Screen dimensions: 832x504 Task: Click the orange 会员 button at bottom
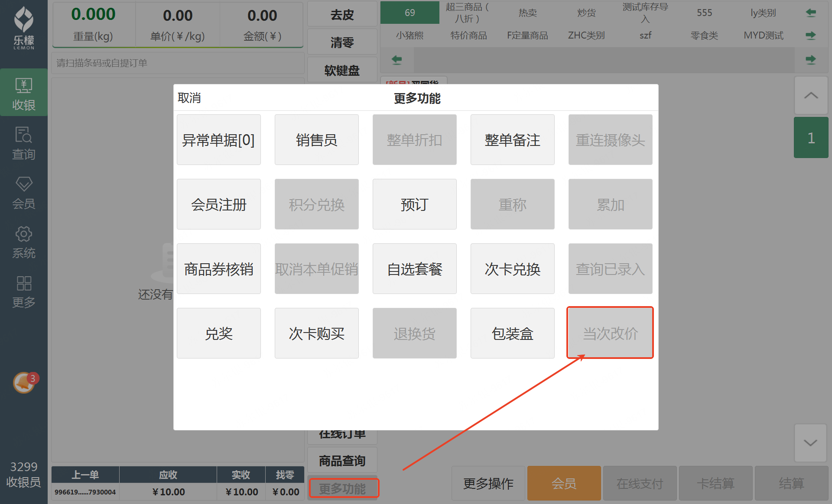(564, 483)
